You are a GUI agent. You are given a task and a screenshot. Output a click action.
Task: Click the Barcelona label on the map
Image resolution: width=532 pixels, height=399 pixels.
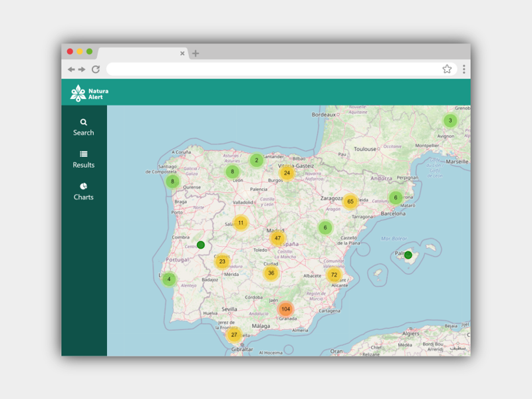click(393, 213)
